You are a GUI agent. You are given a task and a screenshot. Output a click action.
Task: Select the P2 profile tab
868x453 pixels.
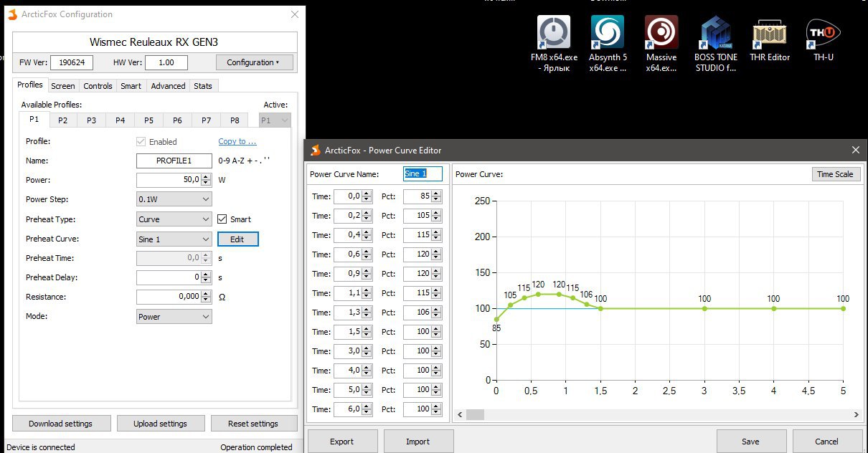pyautogui.click(x=63, y=120)
